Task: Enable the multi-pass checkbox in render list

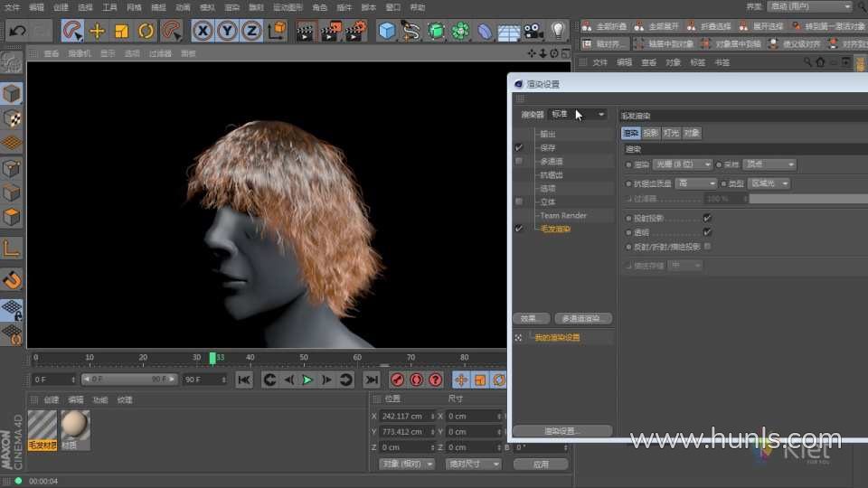Action: [519, 161]
